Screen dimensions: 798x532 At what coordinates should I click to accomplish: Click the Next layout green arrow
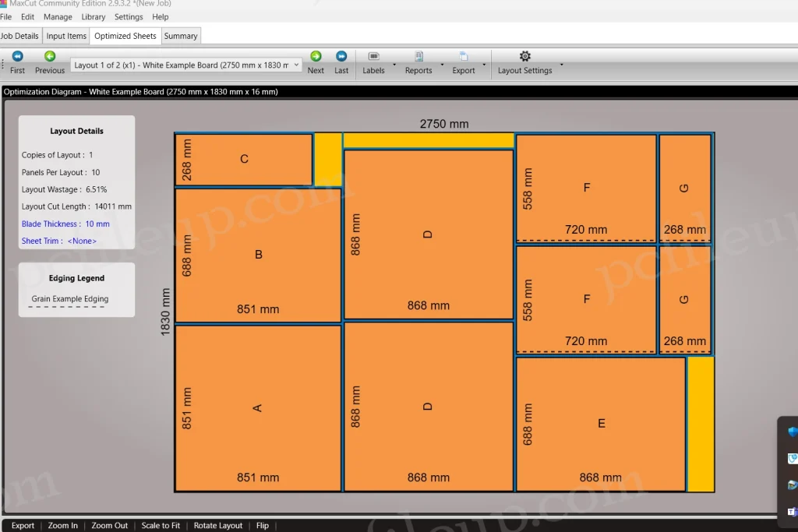click(316, 56)
